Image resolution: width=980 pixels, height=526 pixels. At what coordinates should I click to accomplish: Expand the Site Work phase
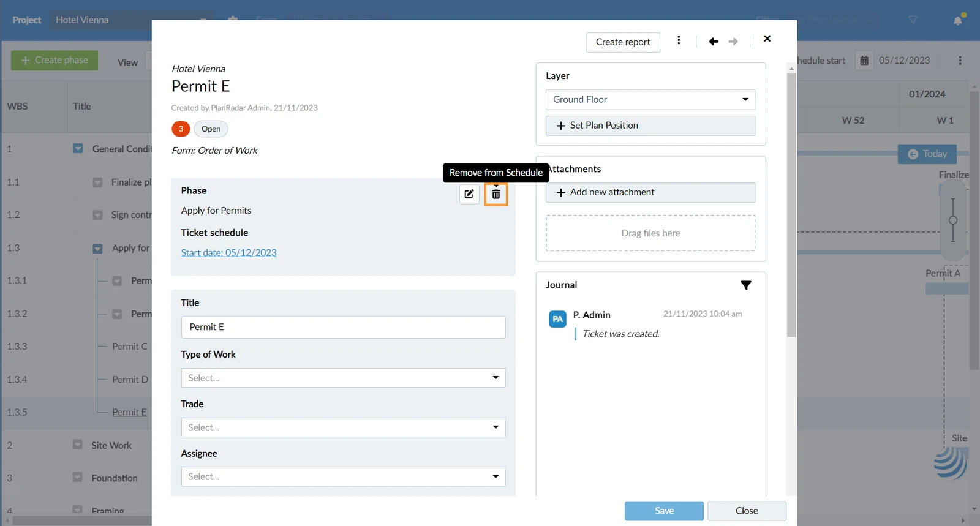click(x=78, y=445)
